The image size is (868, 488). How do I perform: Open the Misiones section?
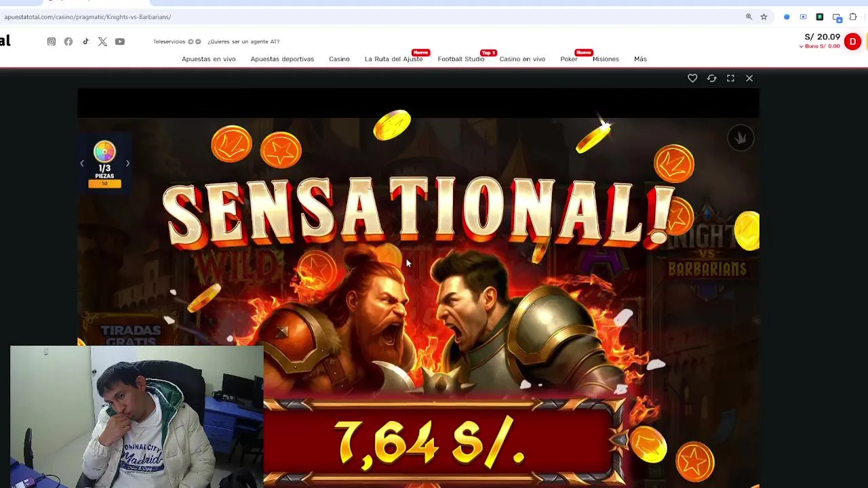pyautogui.click(x=606, y=59)
